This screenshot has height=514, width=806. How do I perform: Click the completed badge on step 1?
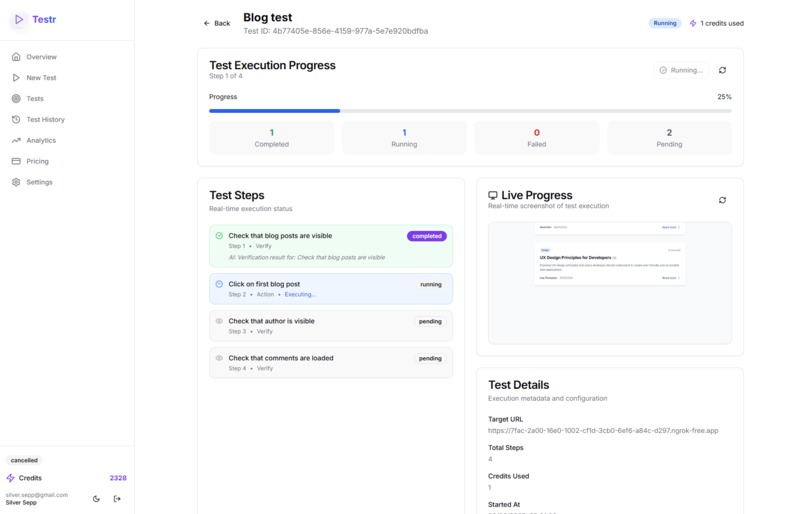427,236
